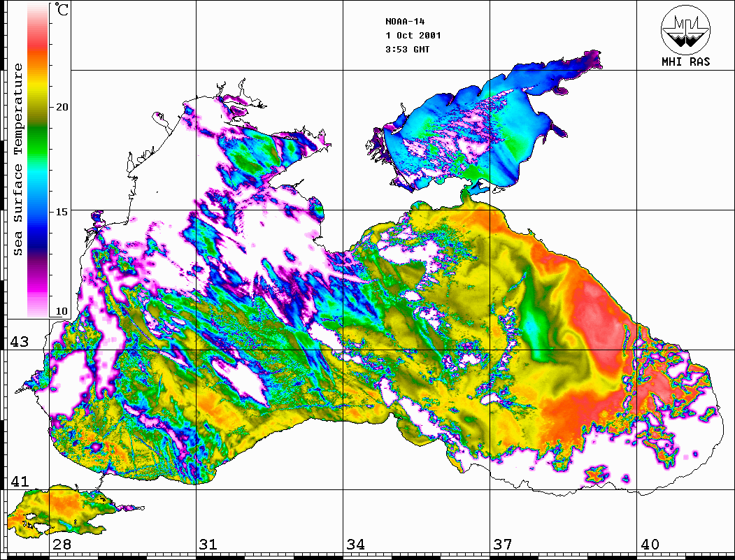Click the 'MHI RAS' label text
Viewport: 735px width, 560px height.
686,62
